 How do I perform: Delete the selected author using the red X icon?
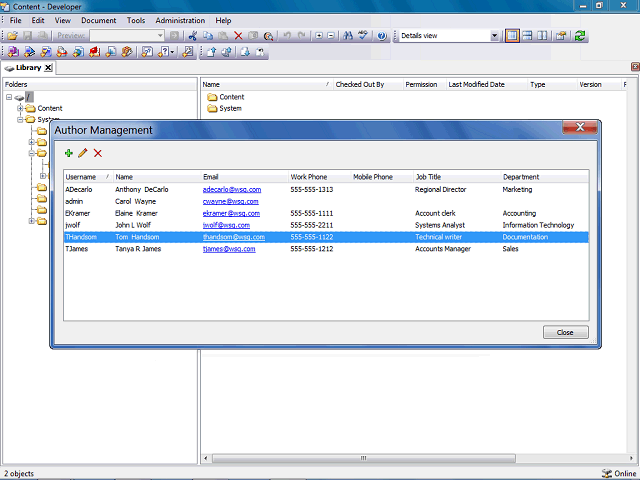point(98,153)
